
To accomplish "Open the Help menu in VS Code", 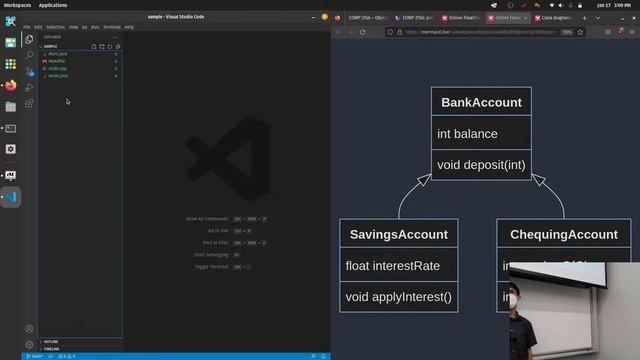I will (x=129, y=27).
